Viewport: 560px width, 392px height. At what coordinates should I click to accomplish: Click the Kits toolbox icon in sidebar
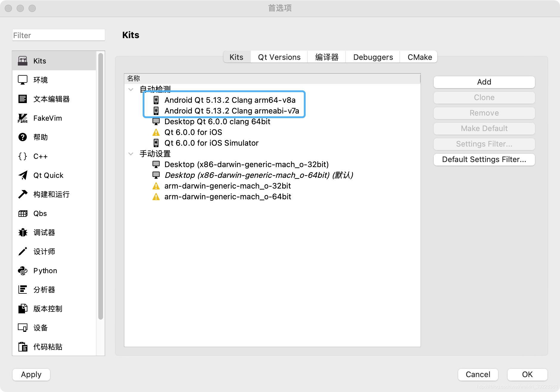pos(23,61)
